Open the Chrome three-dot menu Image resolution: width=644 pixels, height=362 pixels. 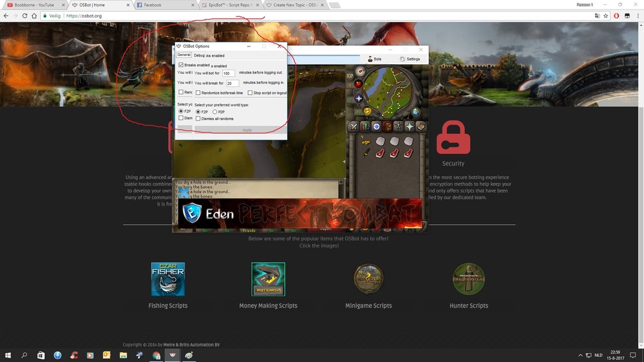pyautogui.click(x=638, y=15)
